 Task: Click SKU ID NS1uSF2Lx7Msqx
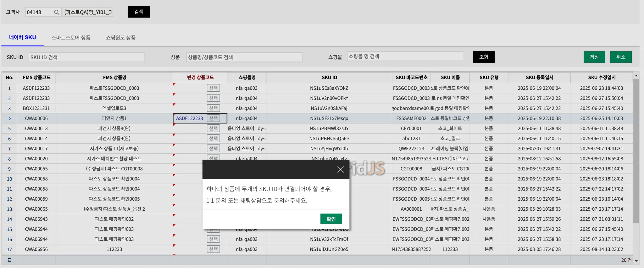[329, 118]
